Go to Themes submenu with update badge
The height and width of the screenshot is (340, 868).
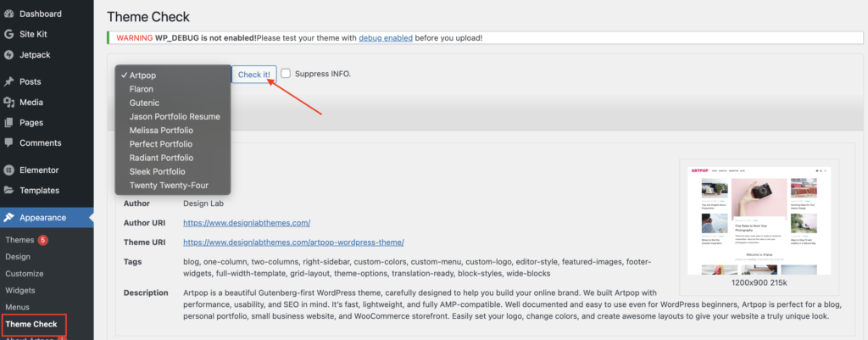tap(19, 240)
